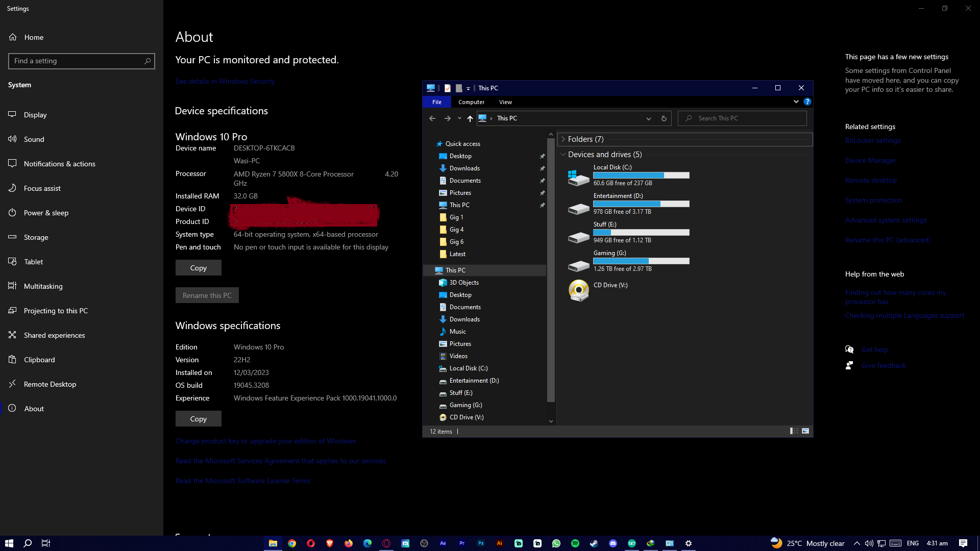Copy the Windows specifications
This screenshot has height=551, width=980.
point(199,419)
